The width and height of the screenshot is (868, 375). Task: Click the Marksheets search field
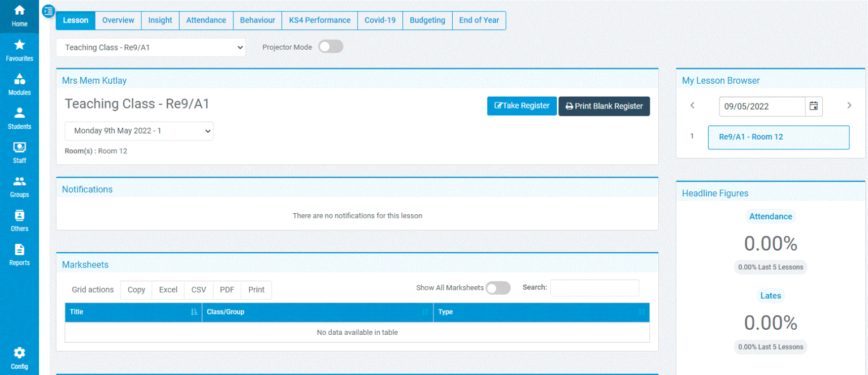(x=594, y=288)
